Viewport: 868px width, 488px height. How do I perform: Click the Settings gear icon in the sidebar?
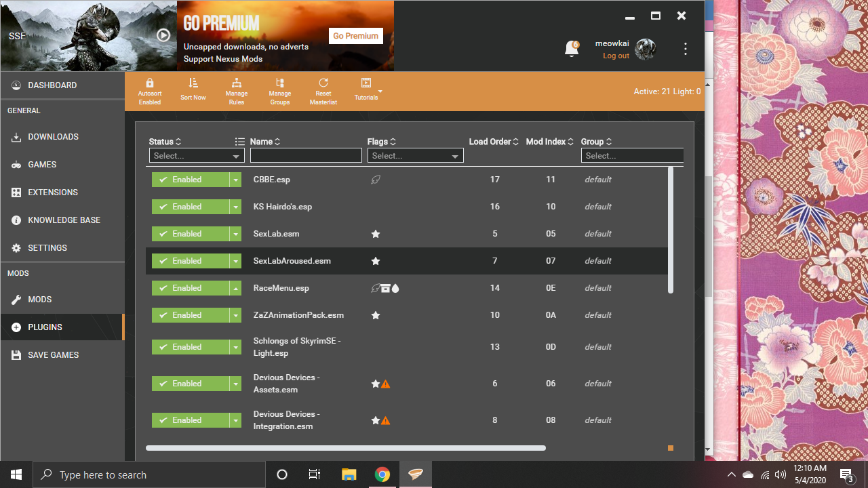(16, 248)
